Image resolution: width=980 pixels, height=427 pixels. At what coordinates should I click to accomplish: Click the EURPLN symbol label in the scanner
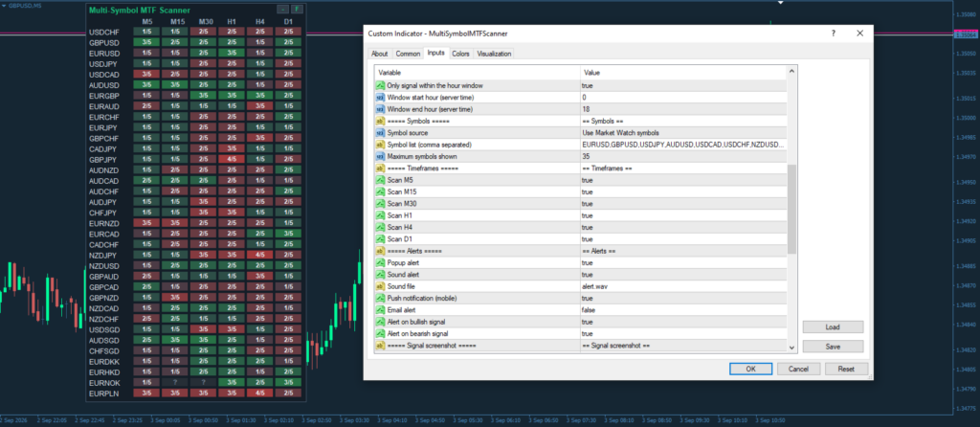point(103,393)
